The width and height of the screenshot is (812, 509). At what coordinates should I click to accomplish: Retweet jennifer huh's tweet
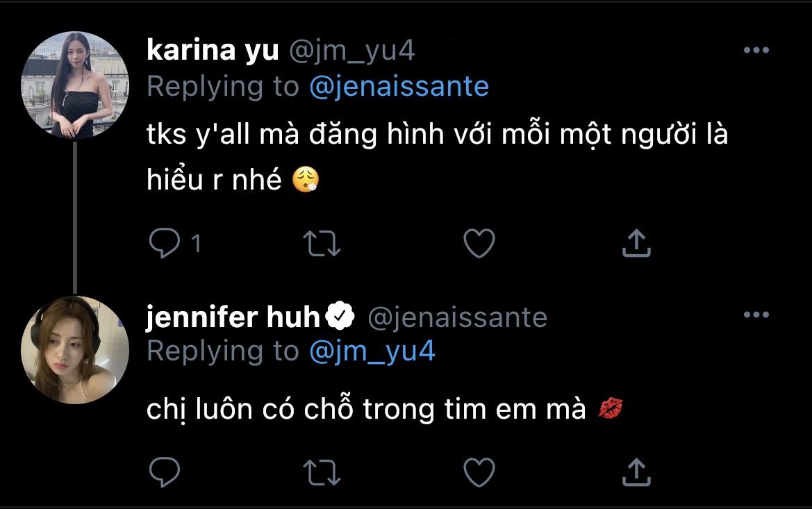point(322,472)
